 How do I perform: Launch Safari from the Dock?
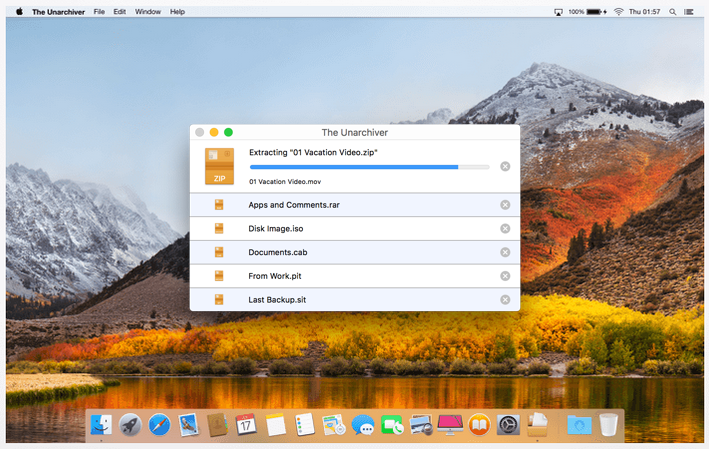pyautogui.click(x=159, y=425)
